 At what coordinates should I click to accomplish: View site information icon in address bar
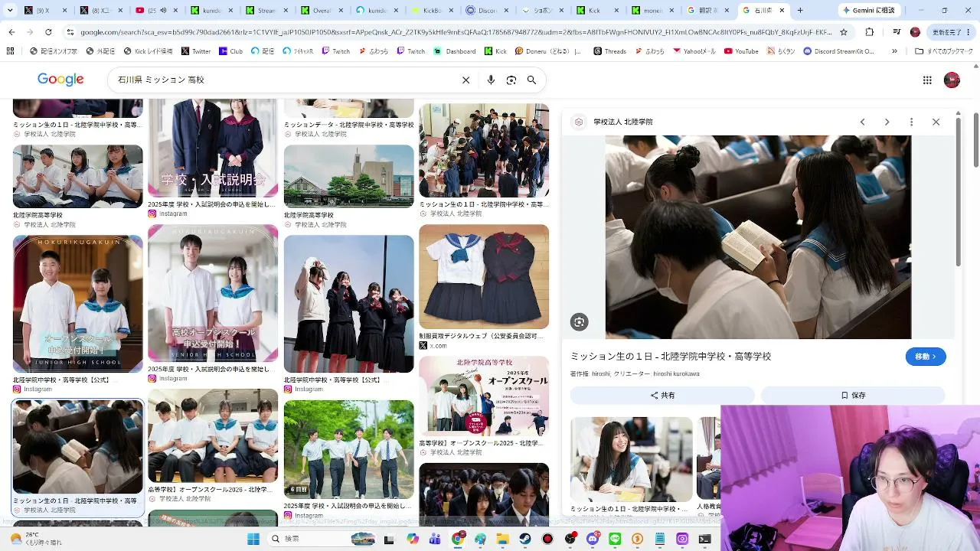click(x=70, y=32)
